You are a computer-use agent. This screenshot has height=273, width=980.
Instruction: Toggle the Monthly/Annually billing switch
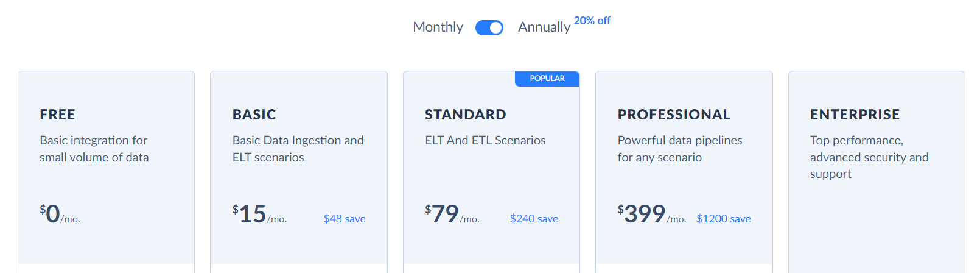click(x=489, y=27)
